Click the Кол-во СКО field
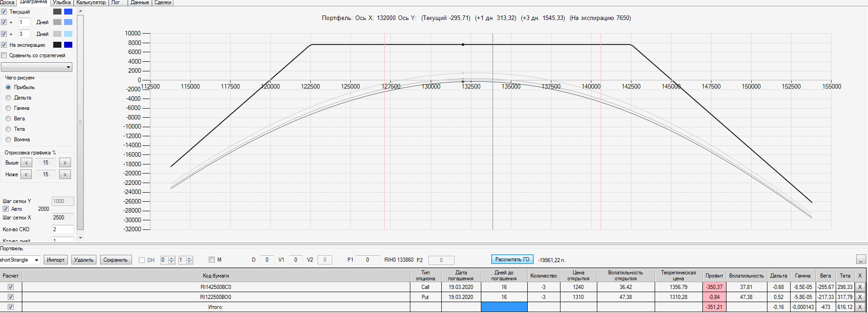 click(x=63, y=229)
